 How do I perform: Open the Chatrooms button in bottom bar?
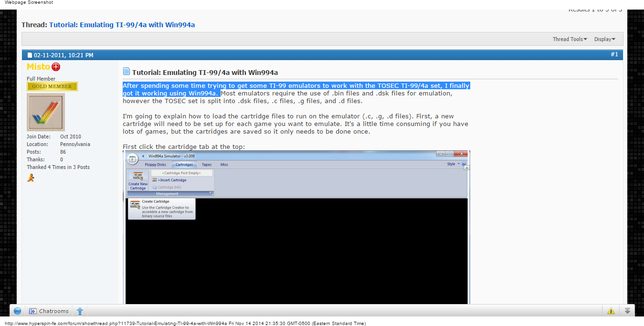[49, 311]
